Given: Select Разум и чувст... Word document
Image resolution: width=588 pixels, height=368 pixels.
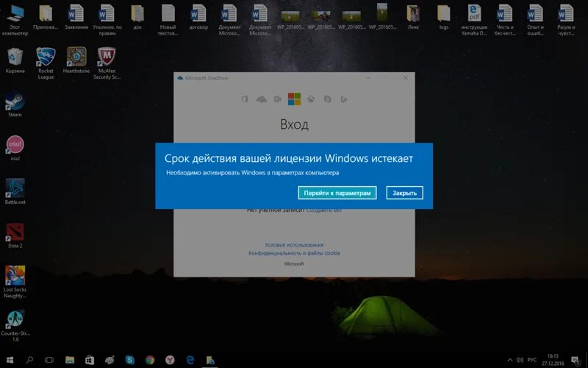Looking at the screenshot, I should click(566, 20).
